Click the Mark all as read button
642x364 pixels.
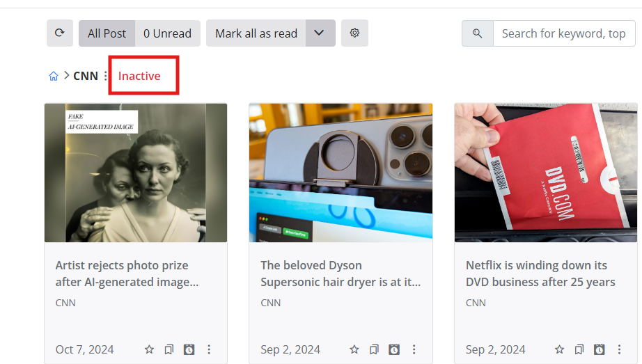tap(256, 33)
